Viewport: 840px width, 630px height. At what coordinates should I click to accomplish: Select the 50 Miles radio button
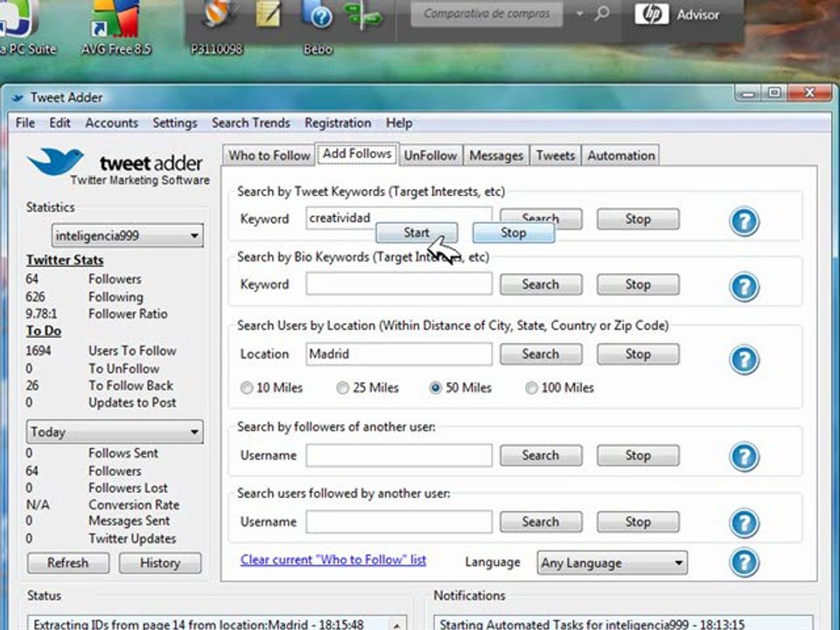pyautogui.click(x=436, y=388)
